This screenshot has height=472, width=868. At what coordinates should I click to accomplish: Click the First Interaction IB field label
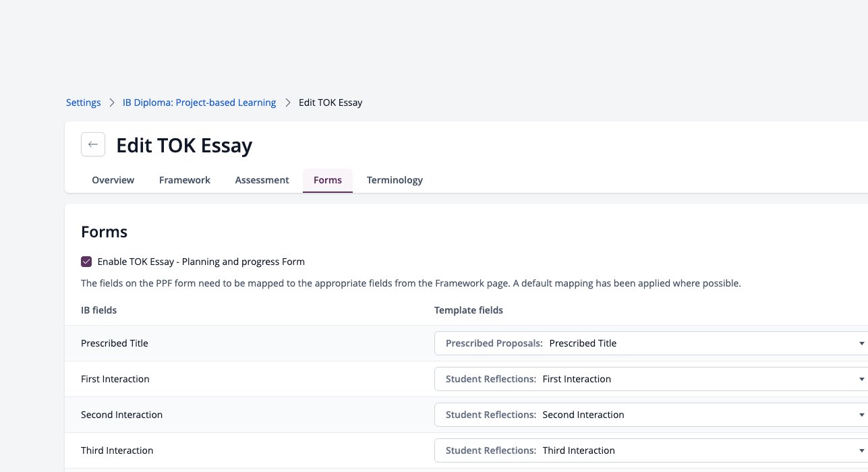point(115,379)
